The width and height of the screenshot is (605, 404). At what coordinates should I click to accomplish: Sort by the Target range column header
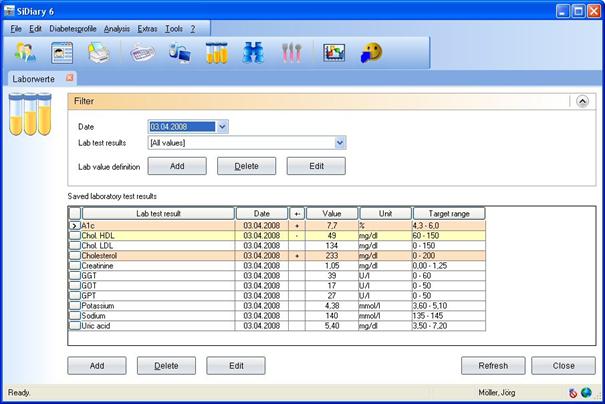coord(447,213)
